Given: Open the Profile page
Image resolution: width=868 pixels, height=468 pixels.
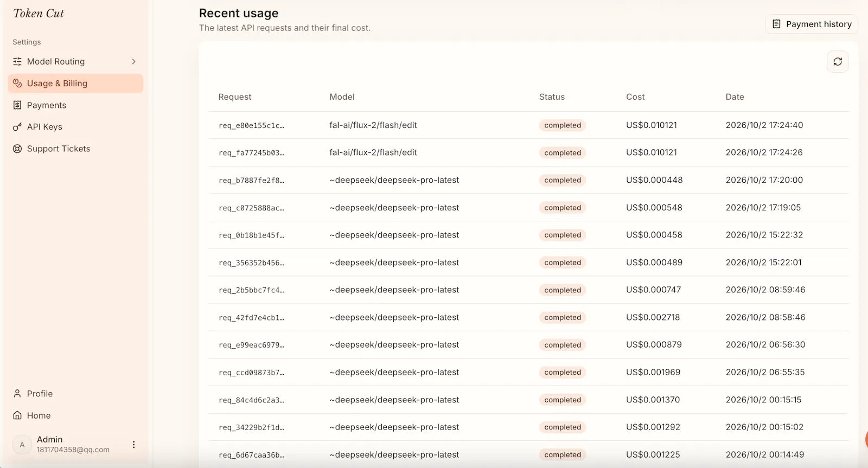Looking at the screenshot, I should 75,394.
